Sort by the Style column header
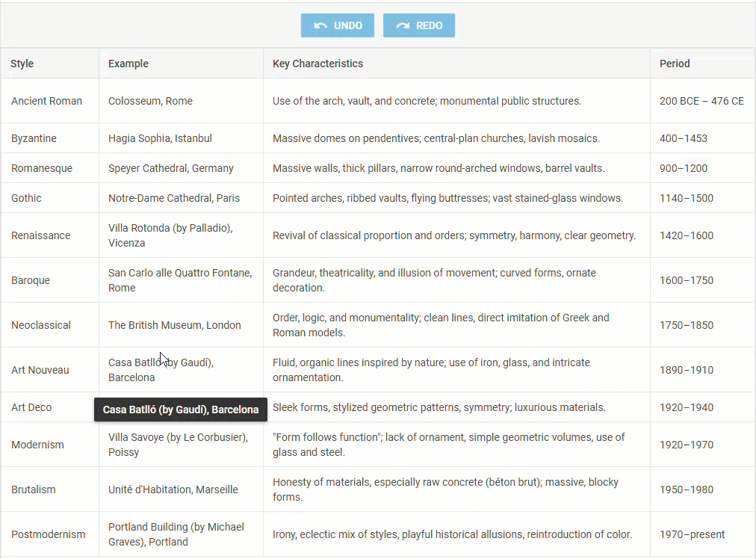Image resolution: width=756 pixels, height=559 pixels. tap(22, 64)
